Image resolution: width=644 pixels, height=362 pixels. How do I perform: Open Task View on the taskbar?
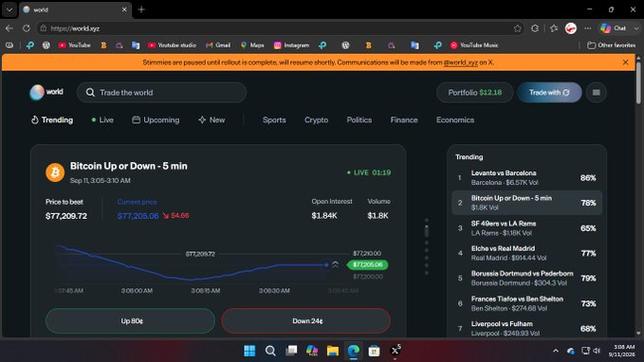pos(291,351)
